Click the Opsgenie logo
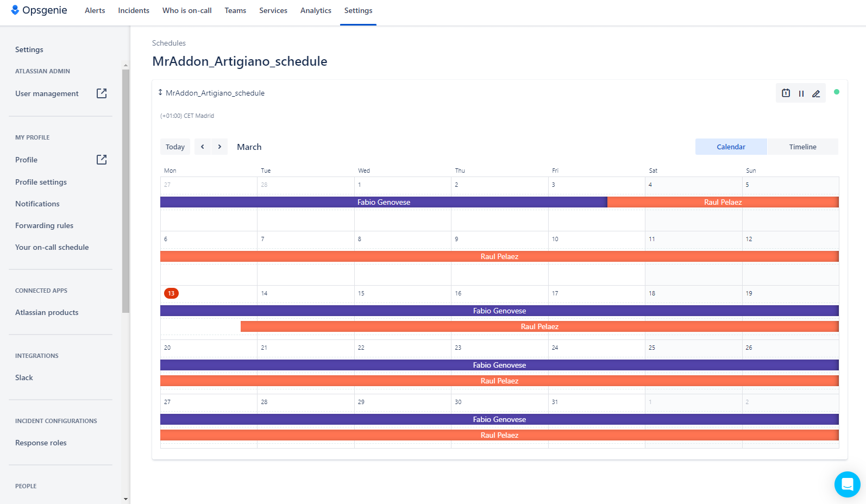 (39, 10)
